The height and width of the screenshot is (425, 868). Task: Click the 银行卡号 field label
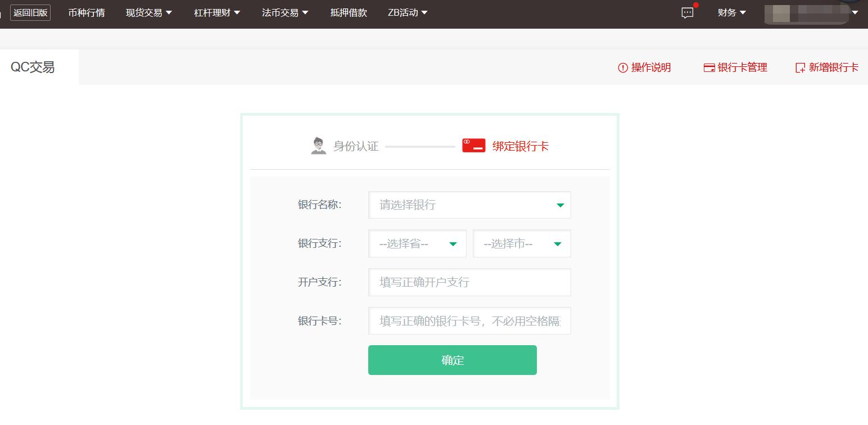319,321
